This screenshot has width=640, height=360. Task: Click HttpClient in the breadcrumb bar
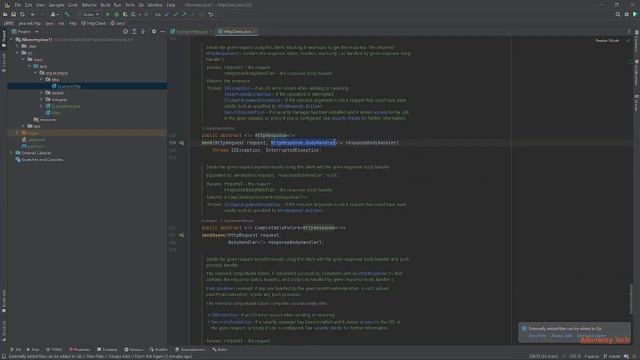tap(93, 23)
